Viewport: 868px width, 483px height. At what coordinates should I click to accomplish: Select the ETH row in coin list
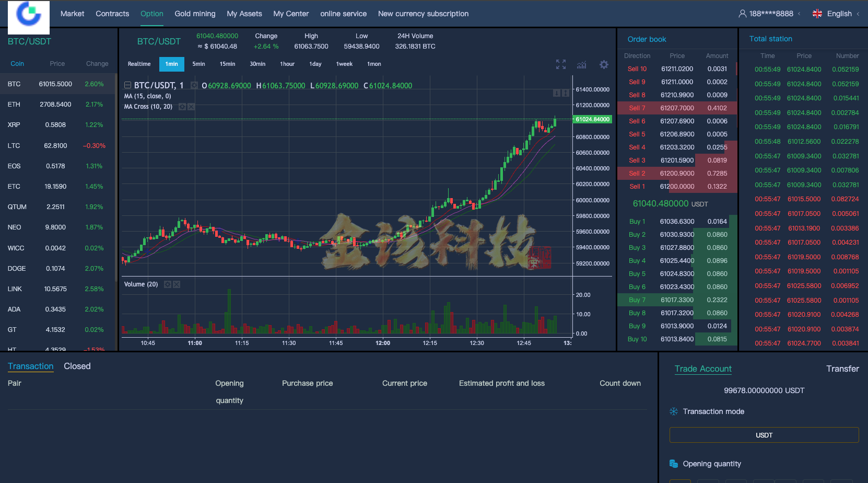click(57, 105)
